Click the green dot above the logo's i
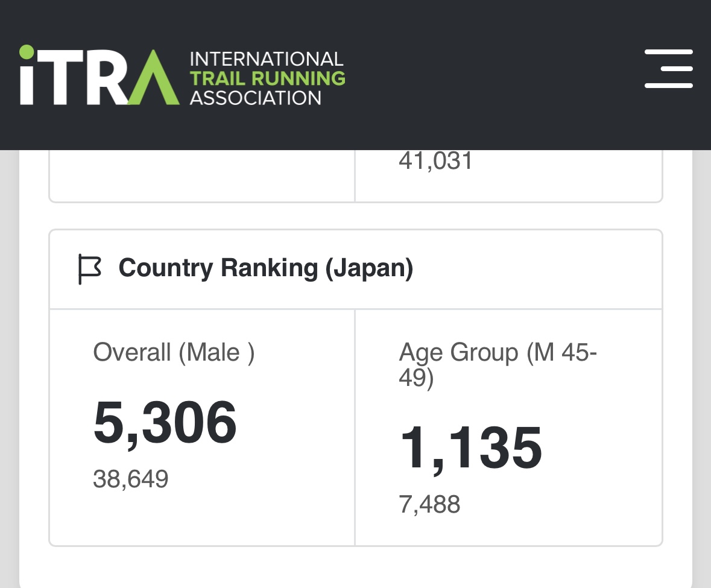The height and width of the screenshot is (588, 711). pyautogui.click(x=27, y=52)
